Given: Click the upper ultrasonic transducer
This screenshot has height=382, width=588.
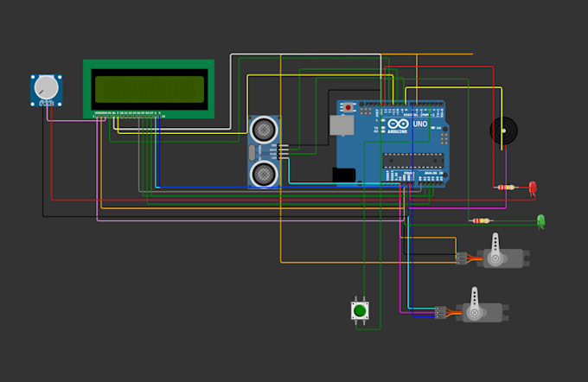Looking at the screenshot, I should 264,130.
